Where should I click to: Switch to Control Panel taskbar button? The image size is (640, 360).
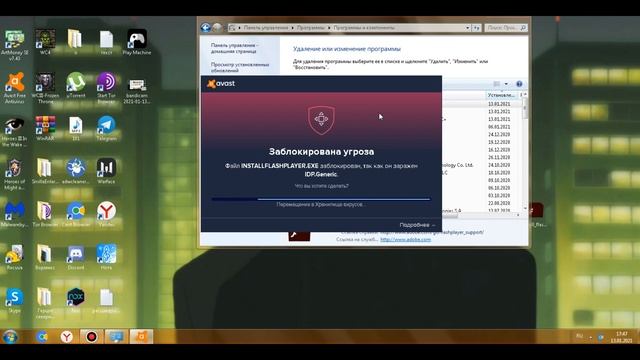point(116,337)
